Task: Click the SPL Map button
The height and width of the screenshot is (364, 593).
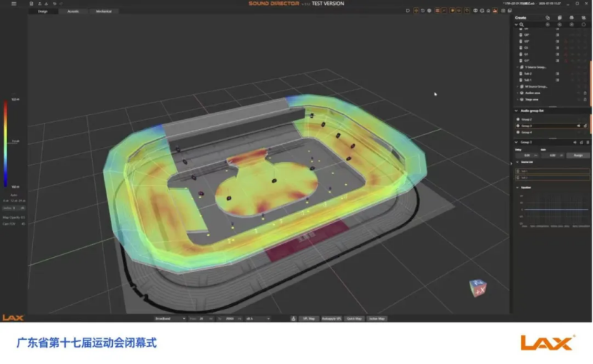Action: tap(309, 318)
